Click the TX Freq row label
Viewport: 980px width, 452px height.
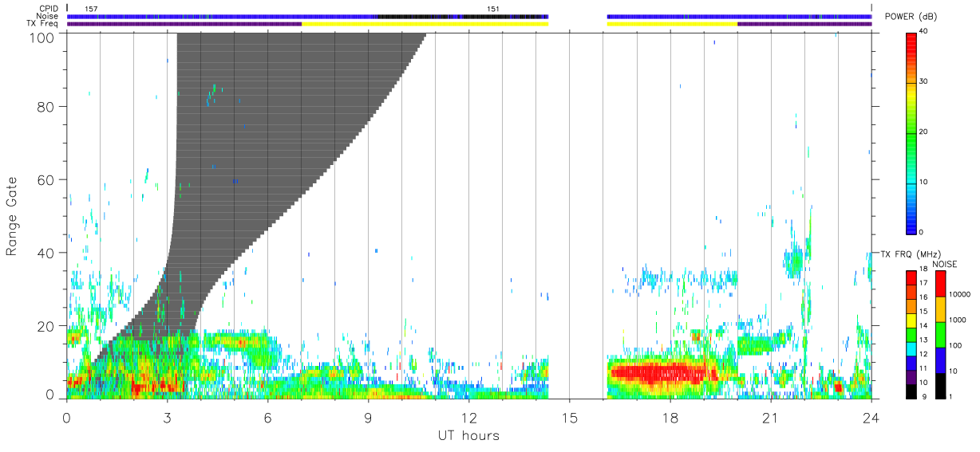coord(43,24)
